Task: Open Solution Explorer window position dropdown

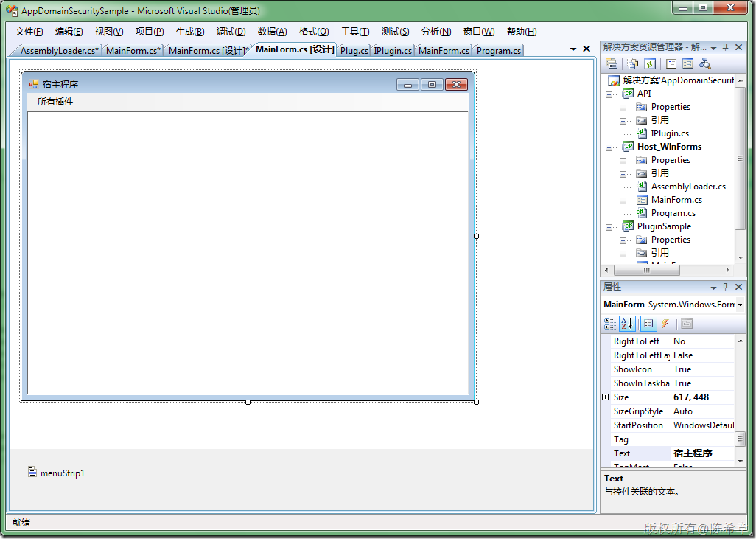Action: click(713, 48)
